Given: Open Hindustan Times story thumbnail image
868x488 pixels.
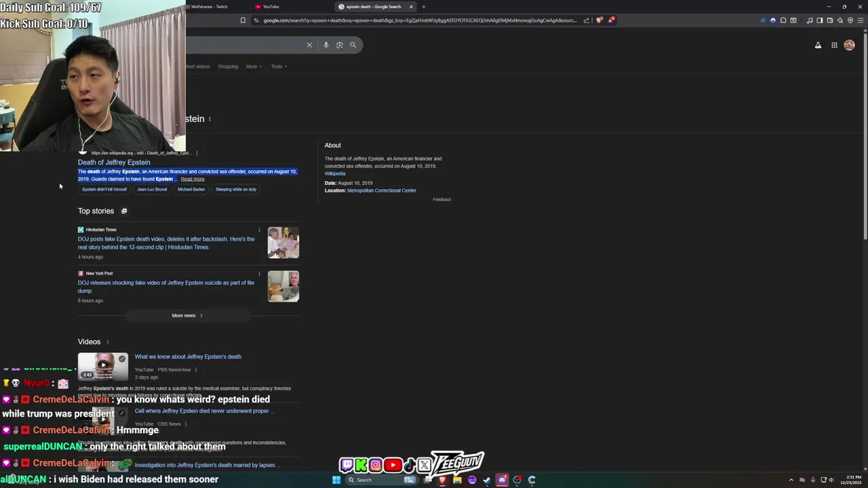Looking at the screenshot, I should click(x=283, y=243).
